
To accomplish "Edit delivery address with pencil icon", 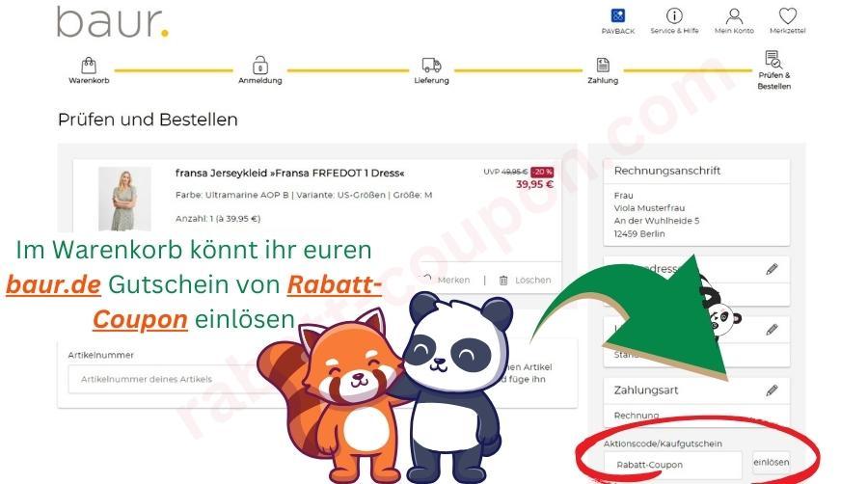I will [x=772, y=269].
